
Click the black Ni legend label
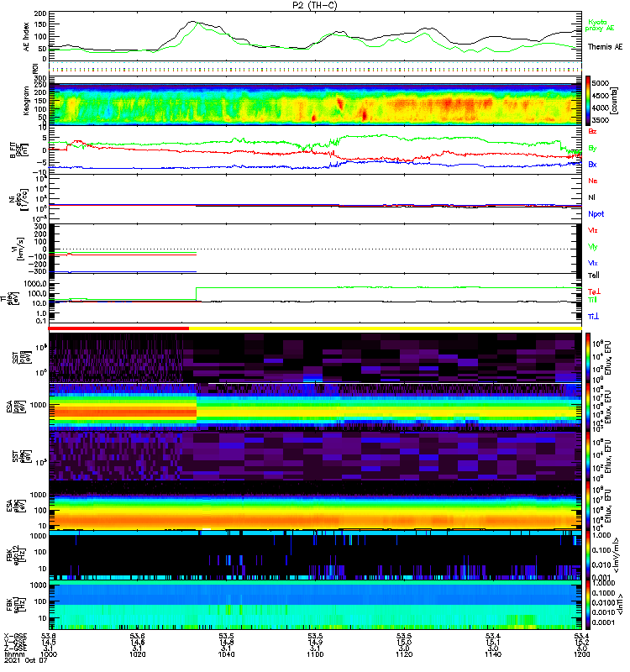click(x=592, y=197)
